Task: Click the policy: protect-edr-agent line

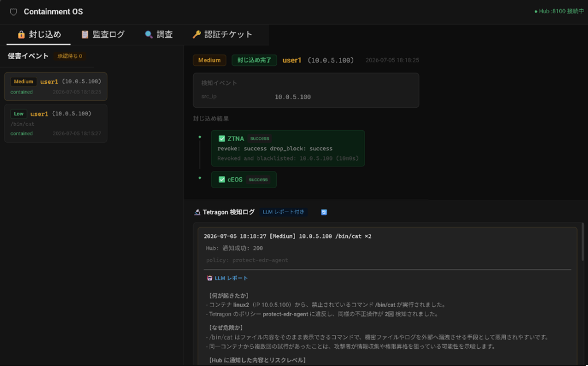Action: [247, 260]
